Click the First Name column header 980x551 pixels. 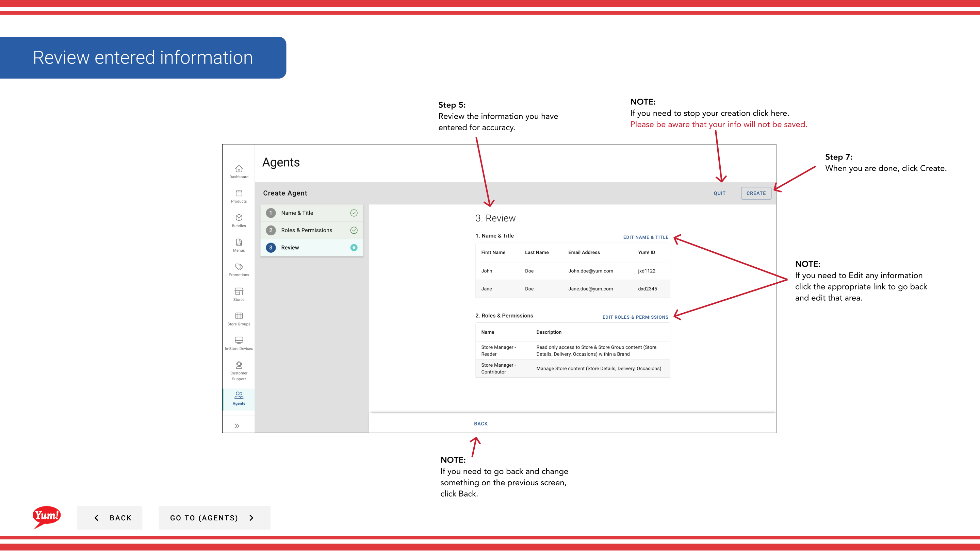493,252
